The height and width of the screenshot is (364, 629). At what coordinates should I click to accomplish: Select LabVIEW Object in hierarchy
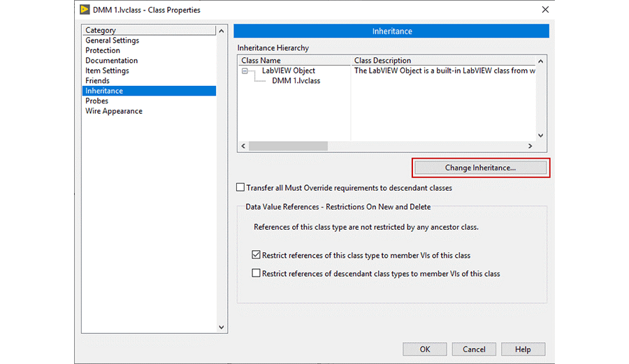[289, 71]
